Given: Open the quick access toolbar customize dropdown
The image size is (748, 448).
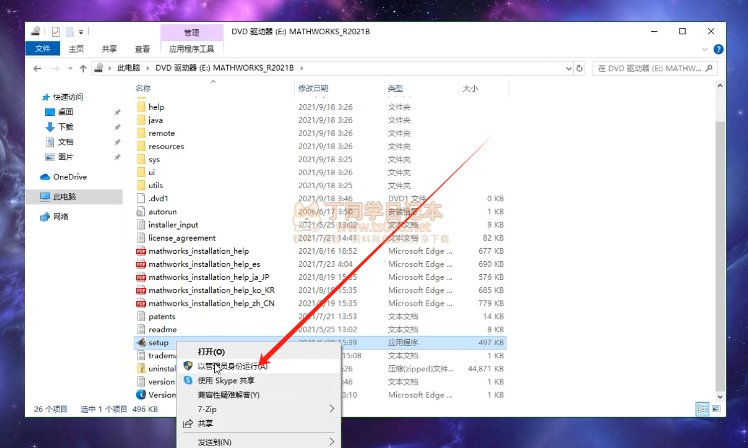Looking at the screenshot, I should tap(81, 32).
